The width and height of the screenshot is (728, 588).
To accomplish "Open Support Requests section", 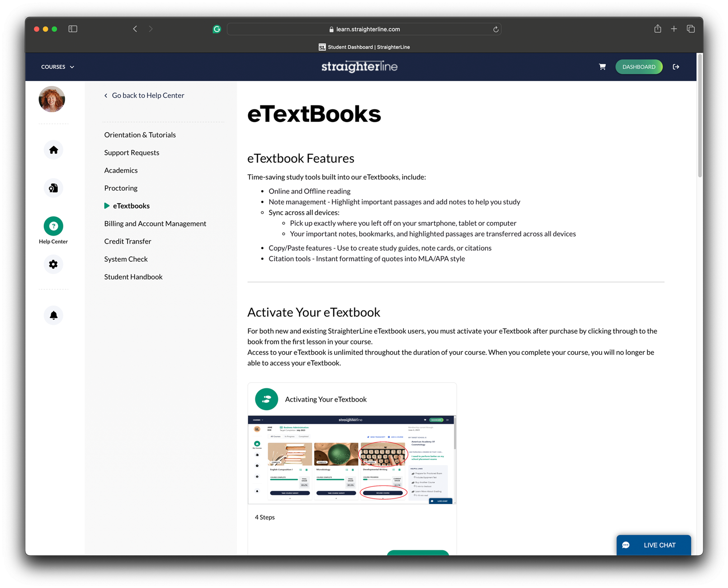I will click(131, 153).
